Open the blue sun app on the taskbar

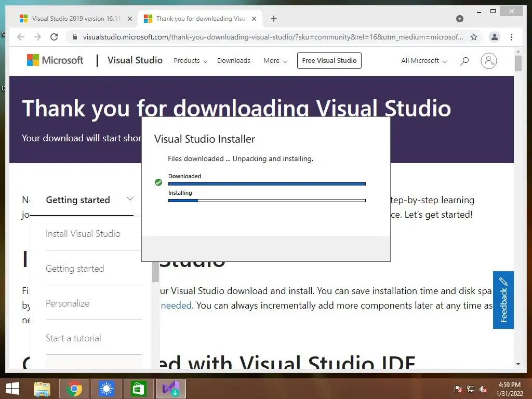click(x=106, y=389)
